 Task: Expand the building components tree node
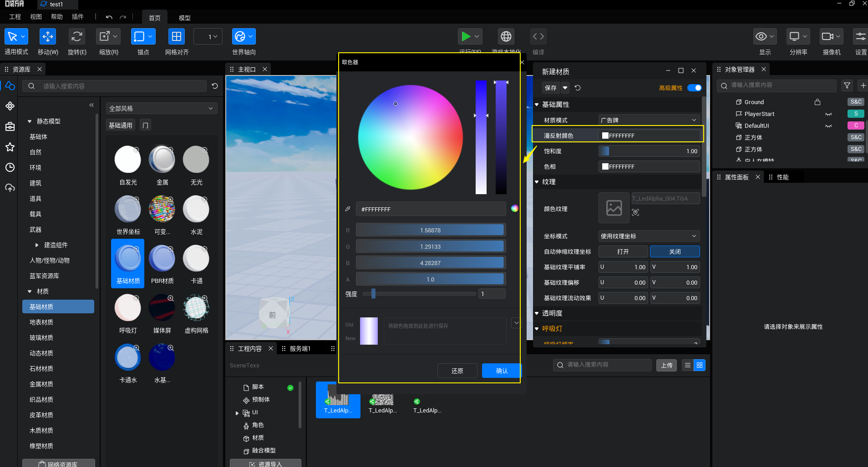[37, 245]
